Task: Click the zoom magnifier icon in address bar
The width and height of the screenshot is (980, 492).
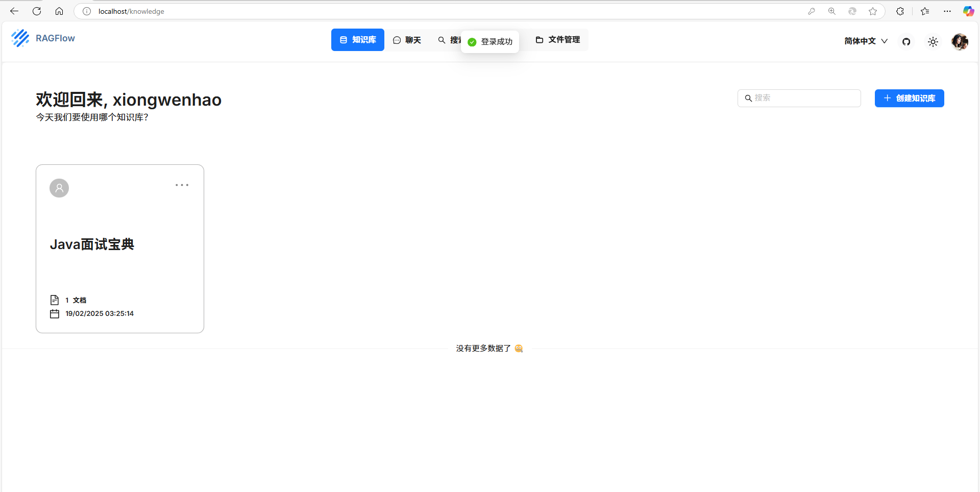Action: click(x=832, y=11)
